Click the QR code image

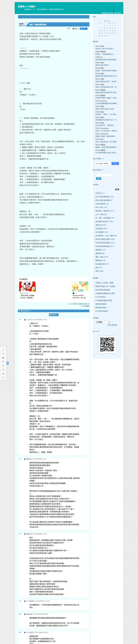[107, 345]
